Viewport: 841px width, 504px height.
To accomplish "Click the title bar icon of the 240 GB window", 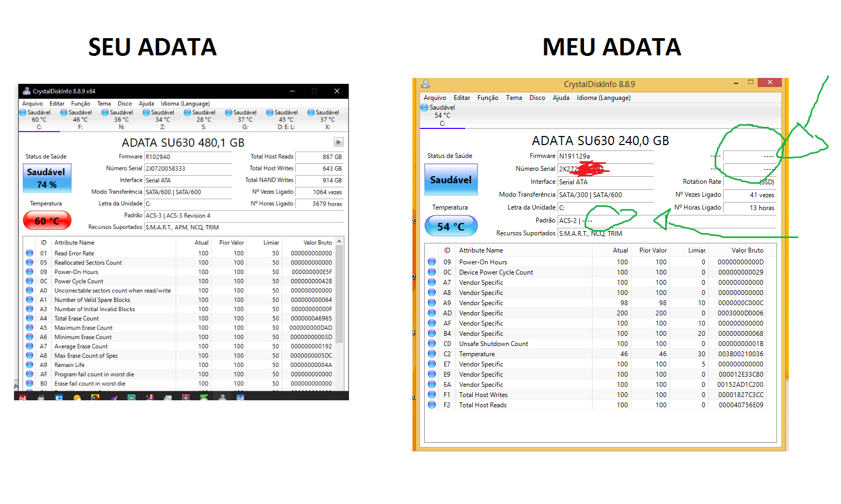I will point(425,84).
